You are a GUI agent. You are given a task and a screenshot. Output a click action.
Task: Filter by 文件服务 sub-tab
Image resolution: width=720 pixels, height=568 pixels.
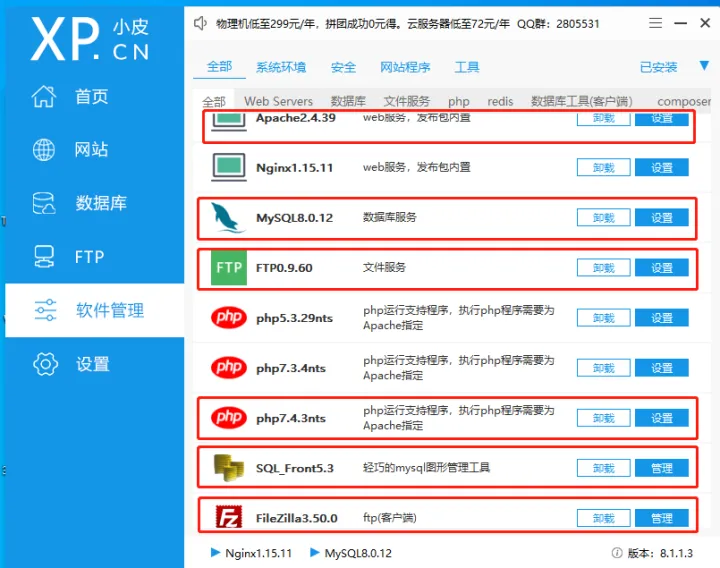pos(407,101)
